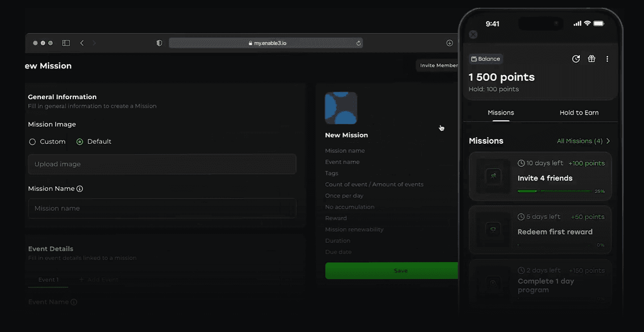644x332 pixels.
Task: Select the Custom image radio button
Action: tap(33, 142)
